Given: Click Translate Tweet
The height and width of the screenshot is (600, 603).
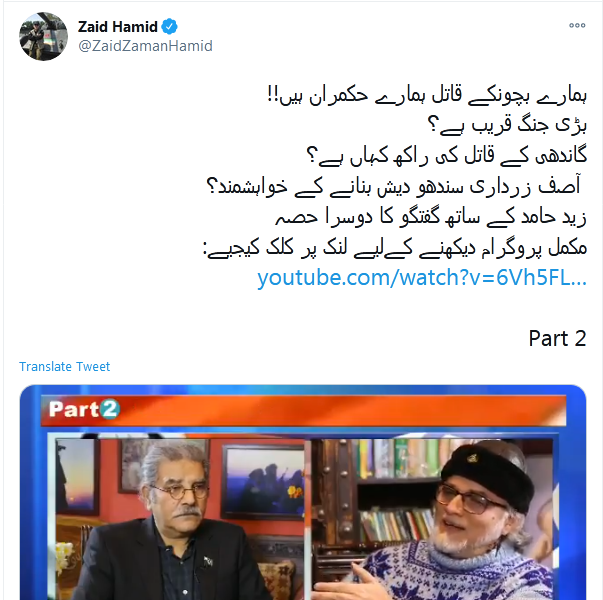Looking at the screenshot, I should 65,366.
